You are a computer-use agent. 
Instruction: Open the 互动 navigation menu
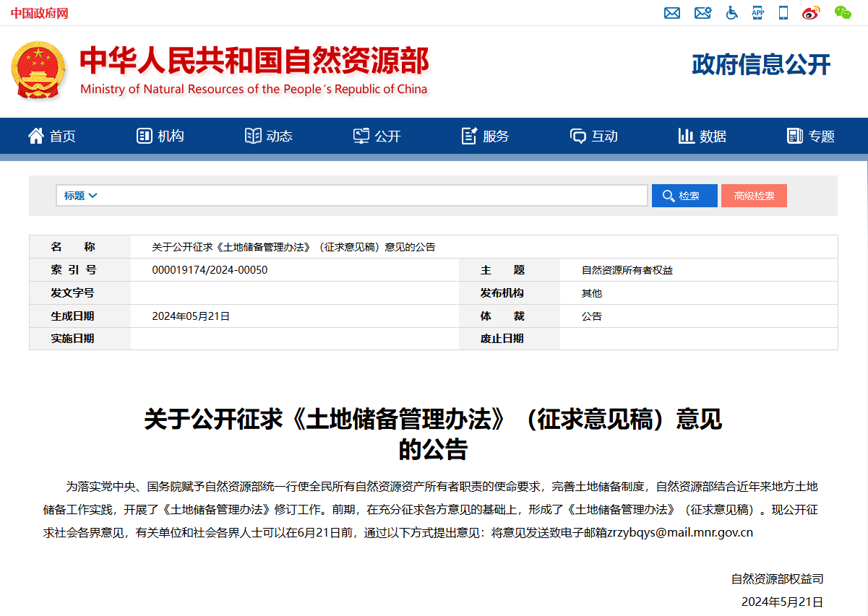click(594, 136)
